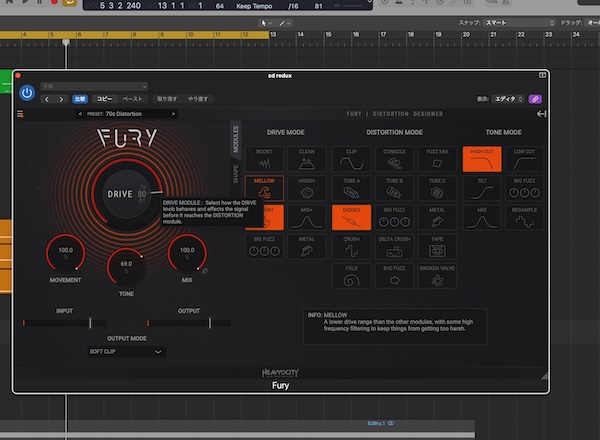Choose distortion BIG FUZZ beside DIODES
This screenshot has height=440, width=600.
pyautogui.click(x=394, y=217)
